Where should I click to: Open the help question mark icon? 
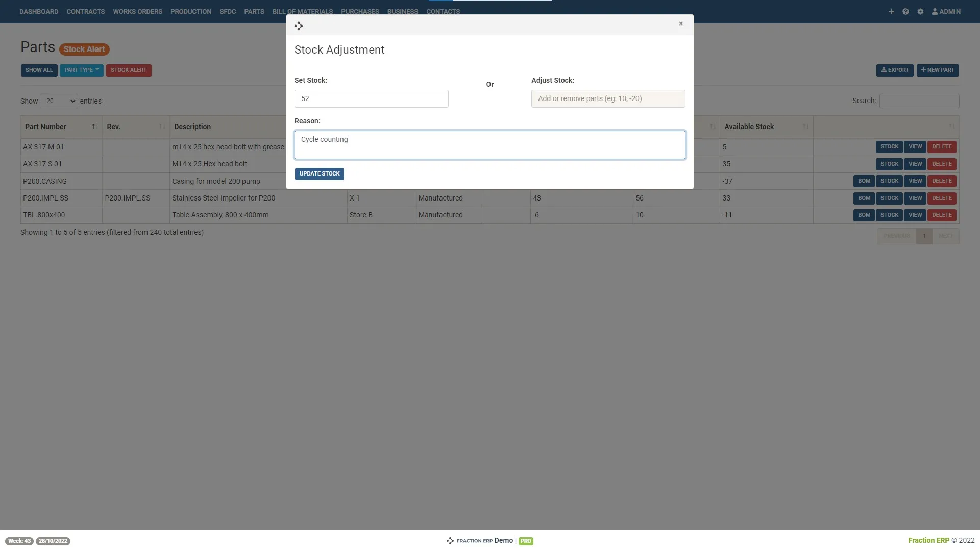click(905, 11)
